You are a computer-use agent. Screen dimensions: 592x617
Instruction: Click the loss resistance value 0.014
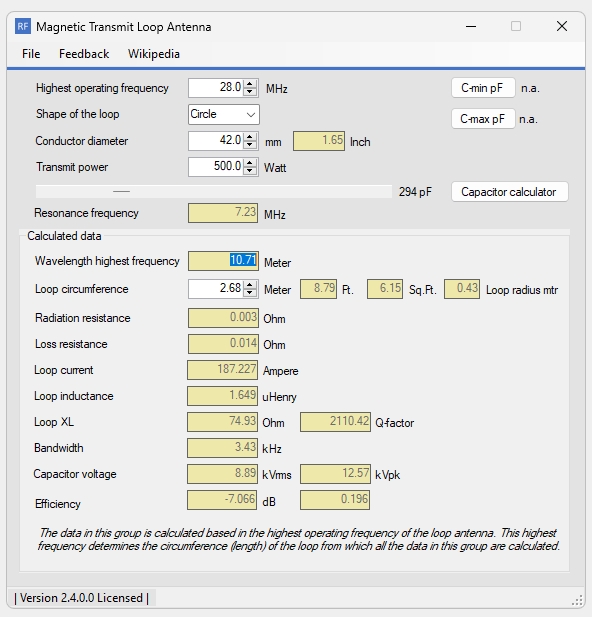[x=223, y=344]
